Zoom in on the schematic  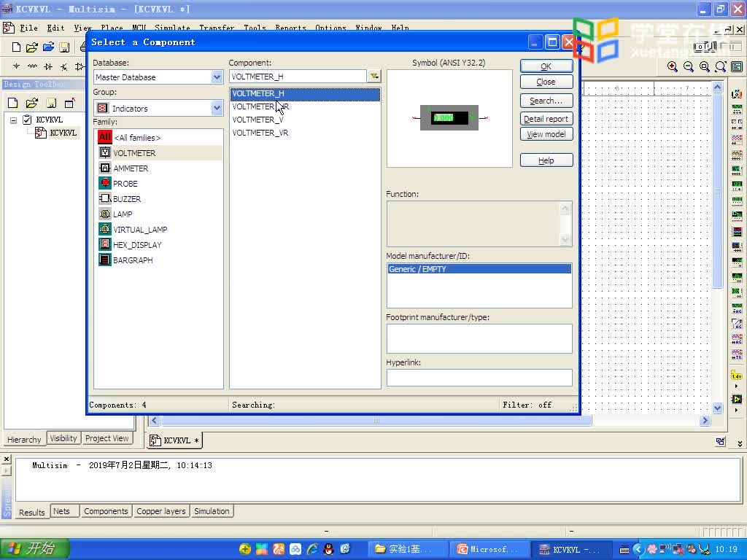click(672, 66)
